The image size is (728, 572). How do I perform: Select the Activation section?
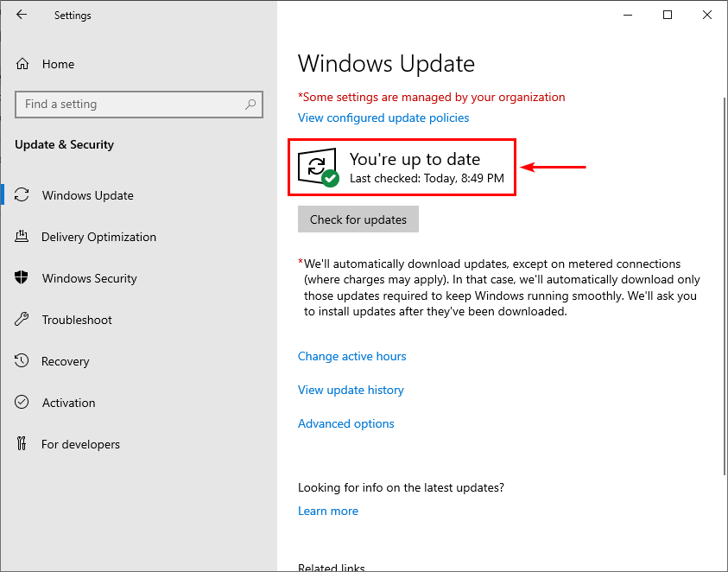69,403
